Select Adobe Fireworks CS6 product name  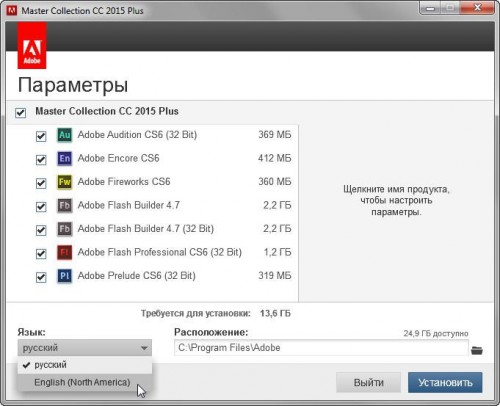click(x=124, y=182)
